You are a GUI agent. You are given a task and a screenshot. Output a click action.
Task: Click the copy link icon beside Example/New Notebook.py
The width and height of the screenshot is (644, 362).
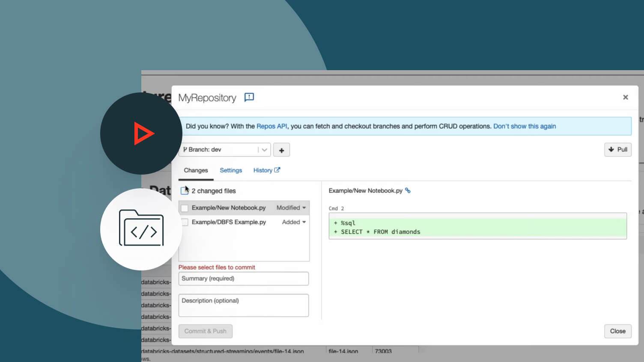point(408,190)
